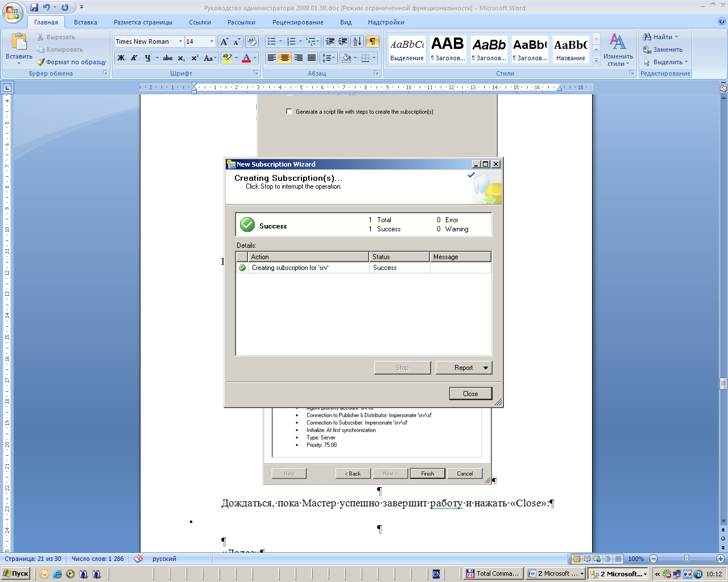
Task: Sort text with the A-Z sort icon
Action: (357, 41)
